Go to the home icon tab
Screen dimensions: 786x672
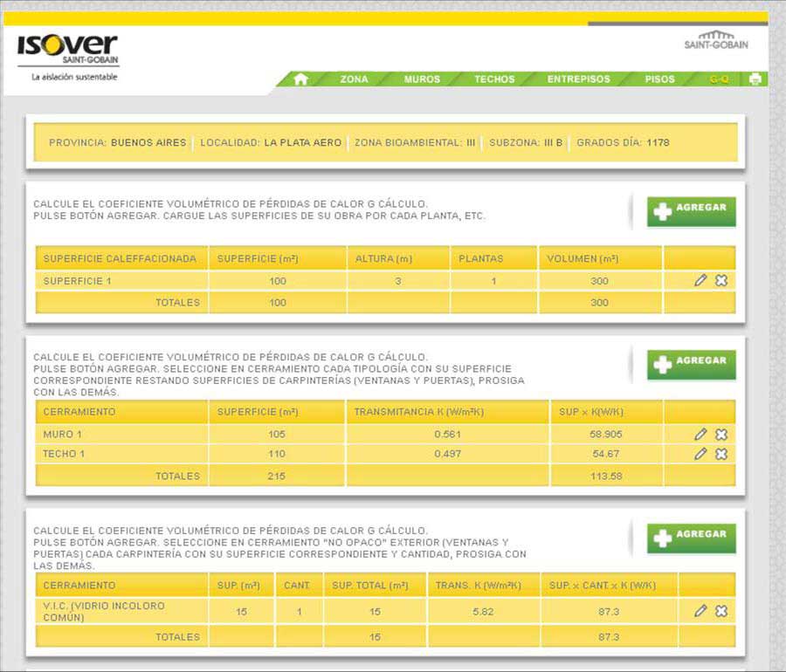(x=301, y=79)
